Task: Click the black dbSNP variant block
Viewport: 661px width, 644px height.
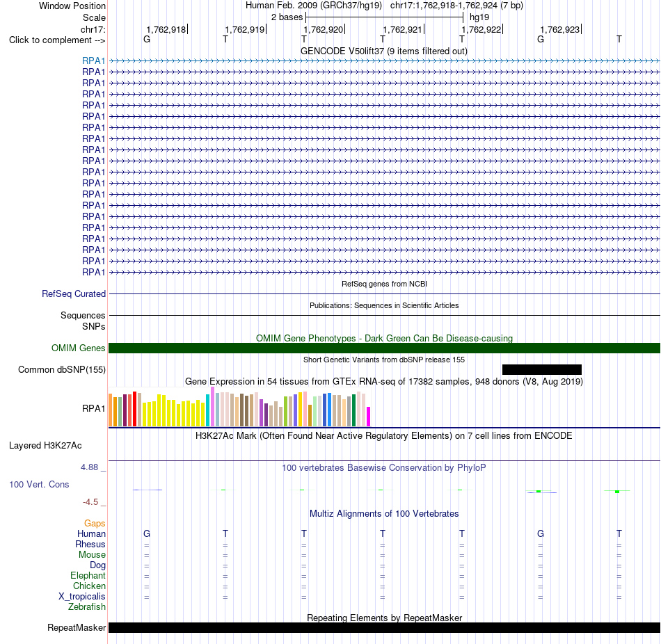Action: pyautogui.click(x=542, y=369)
